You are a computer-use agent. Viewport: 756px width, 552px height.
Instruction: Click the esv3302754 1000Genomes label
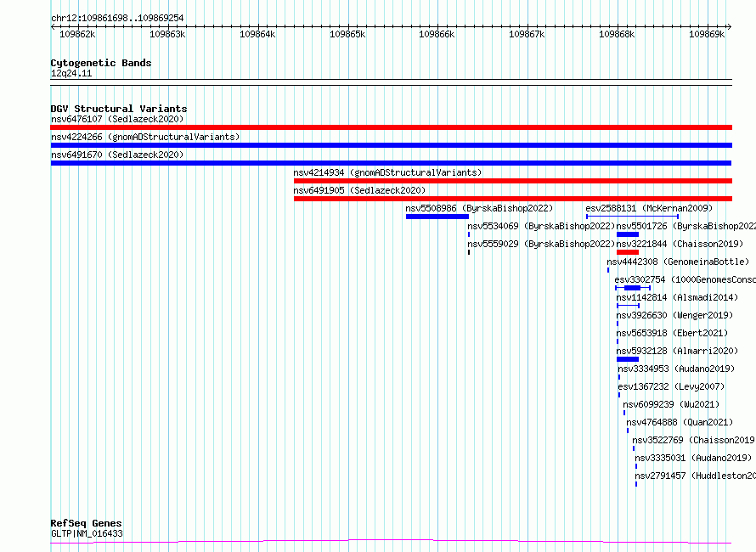[x=685, y=279]
